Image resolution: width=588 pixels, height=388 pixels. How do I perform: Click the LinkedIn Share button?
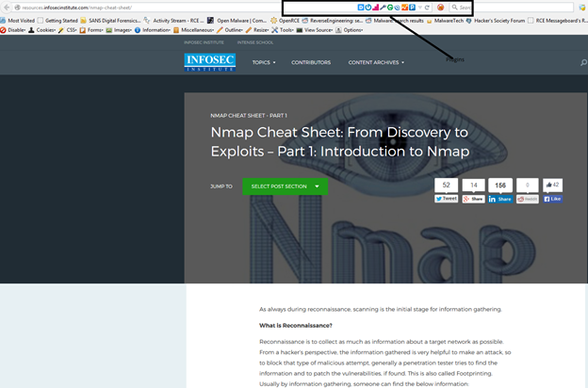point(499,199)
